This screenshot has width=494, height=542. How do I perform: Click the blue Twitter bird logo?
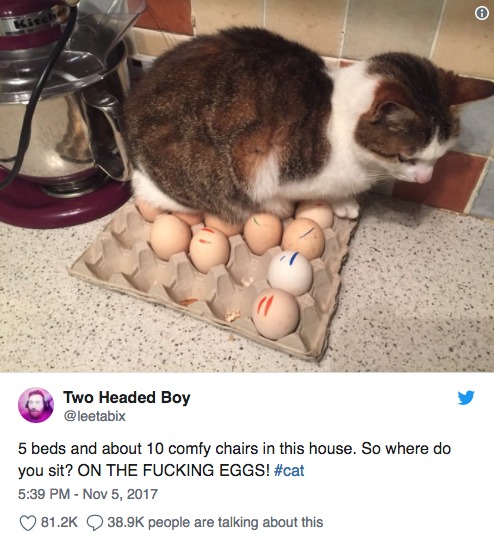click(466, 398)
